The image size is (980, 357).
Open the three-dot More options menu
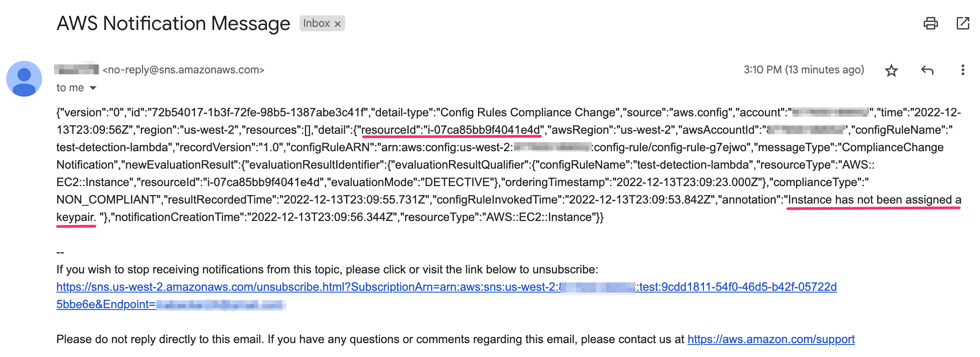point(963,70)
